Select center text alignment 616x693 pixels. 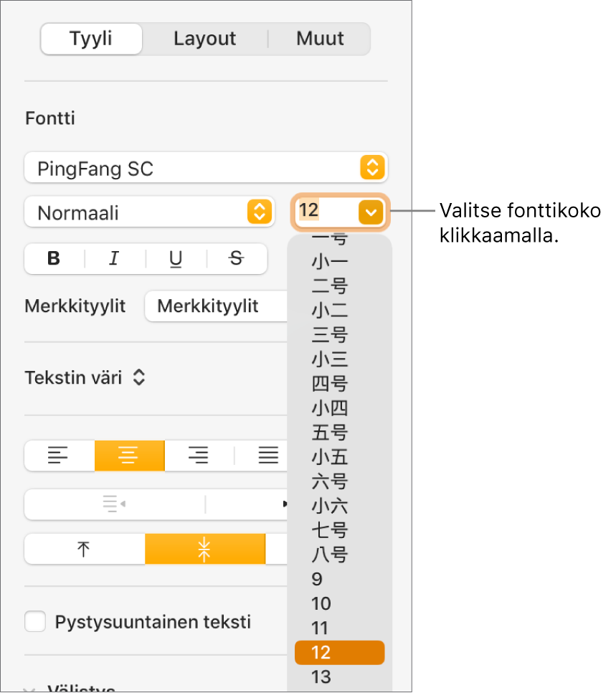coord(129,456)
